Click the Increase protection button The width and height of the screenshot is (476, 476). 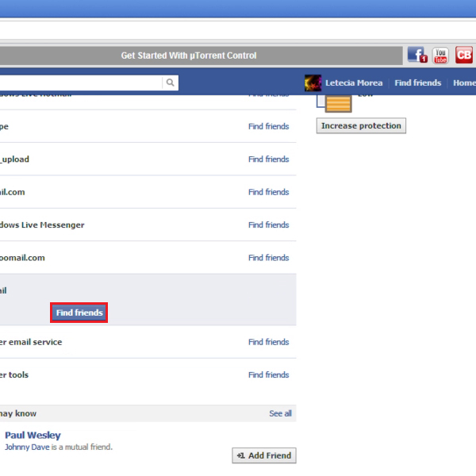click(x=361, y=125)
